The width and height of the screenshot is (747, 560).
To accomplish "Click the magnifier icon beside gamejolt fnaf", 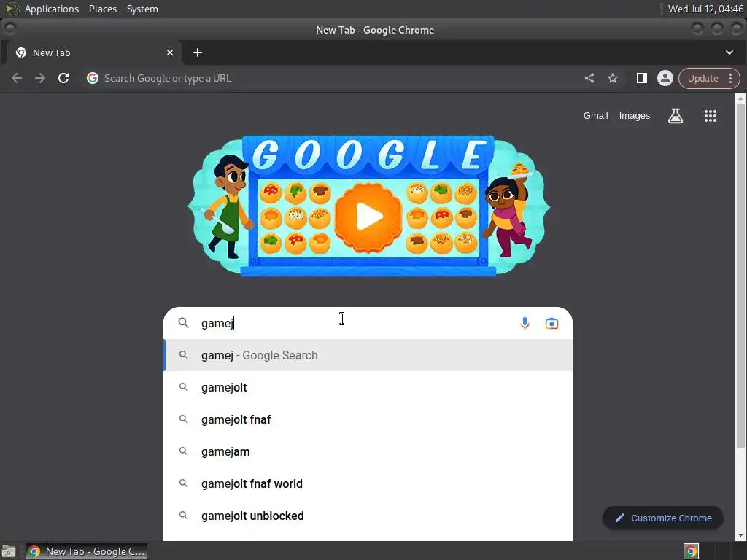I will coord(183,419).
